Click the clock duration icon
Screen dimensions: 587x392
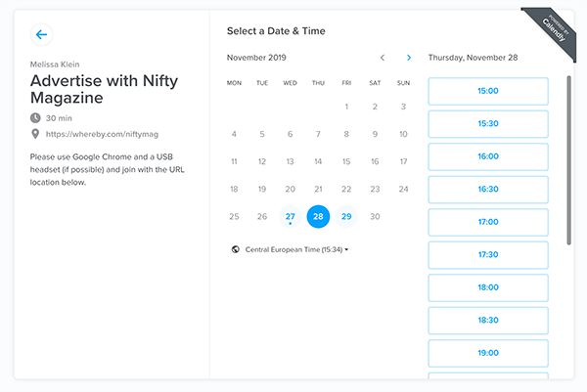point(36,117)
